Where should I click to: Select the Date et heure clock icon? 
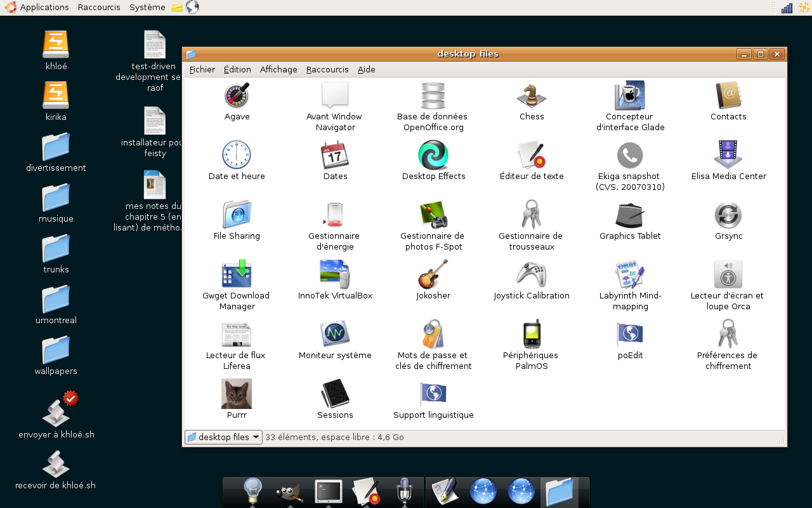(237, 155)
